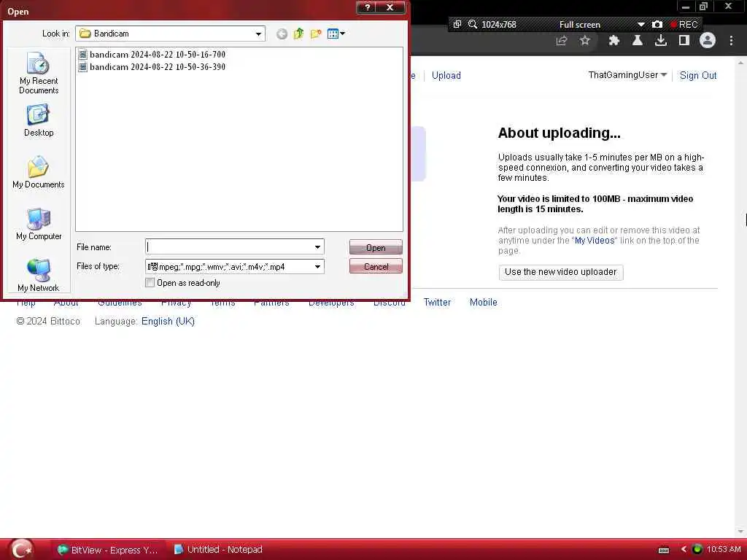The image size is (747, 560).
Task: Toggle browser side panel icon
Action: click(x=684, y=41)
